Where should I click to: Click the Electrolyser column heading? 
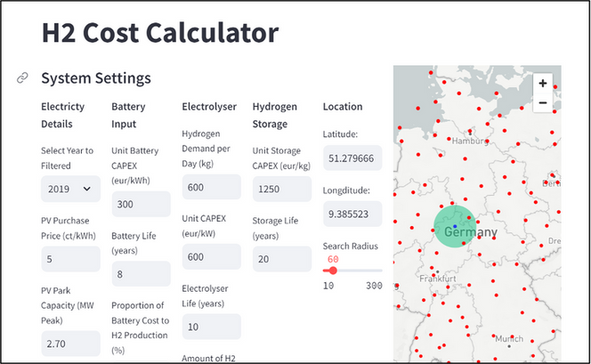click(x=209, y=107)
